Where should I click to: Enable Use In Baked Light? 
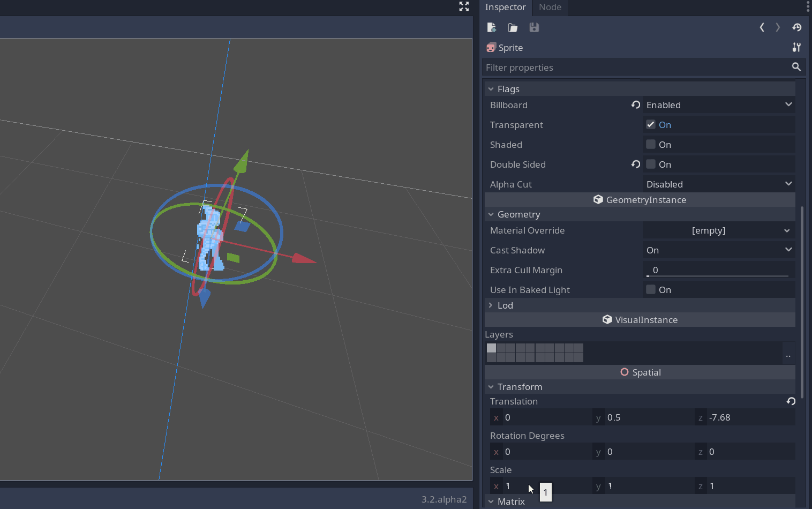pos(650,289)
